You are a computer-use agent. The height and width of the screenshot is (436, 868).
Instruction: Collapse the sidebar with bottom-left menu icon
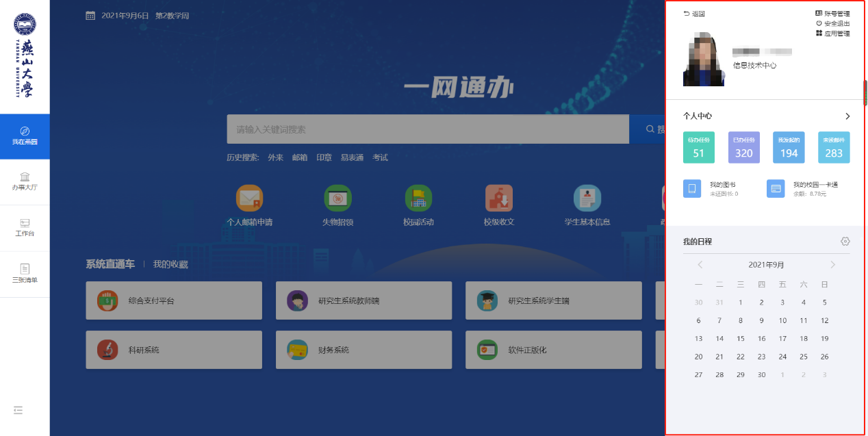pos(18,410)
